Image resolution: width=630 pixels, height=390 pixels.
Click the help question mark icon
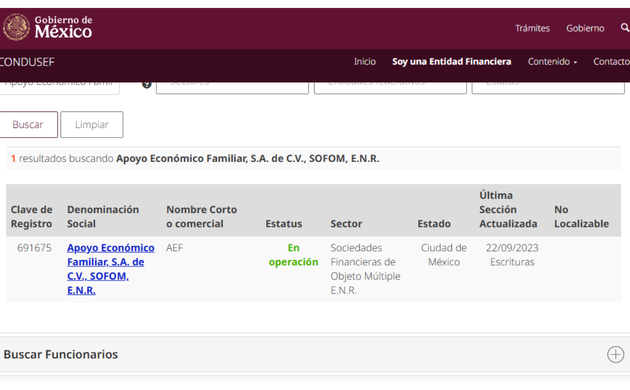(147, 84)
